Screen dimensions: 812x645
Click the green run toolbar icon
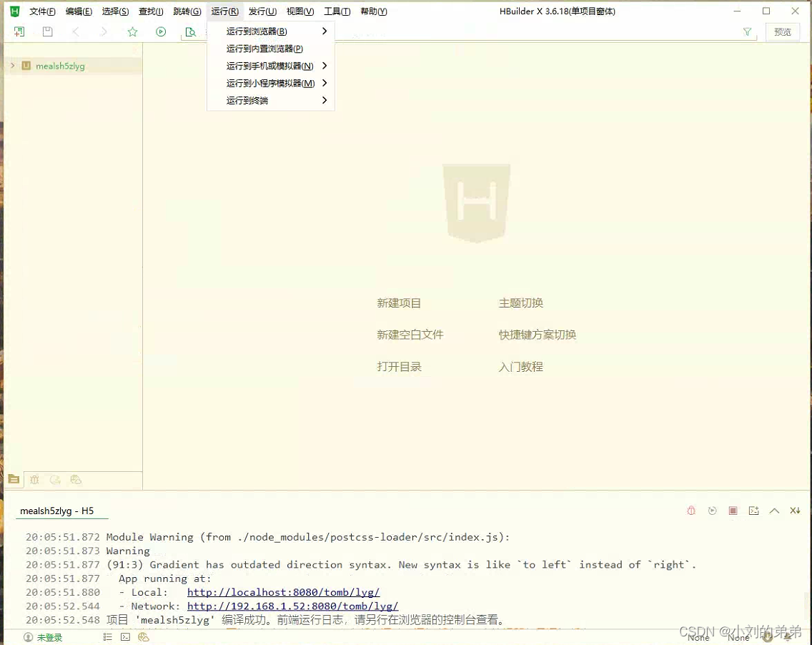pyautogui.click(x=161, y=31)
